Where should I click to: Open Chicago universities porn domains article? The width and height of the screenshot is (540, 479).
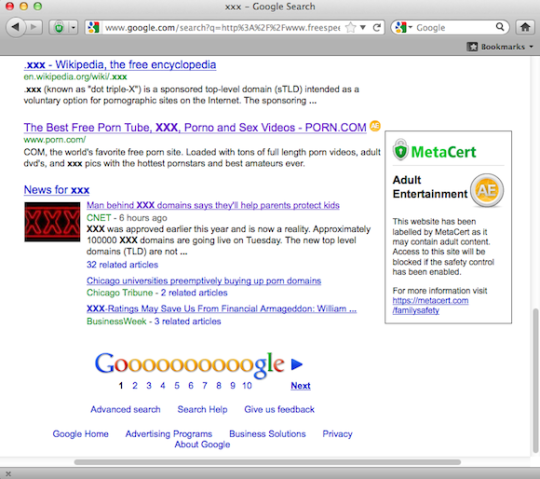[x=204, y=281]
